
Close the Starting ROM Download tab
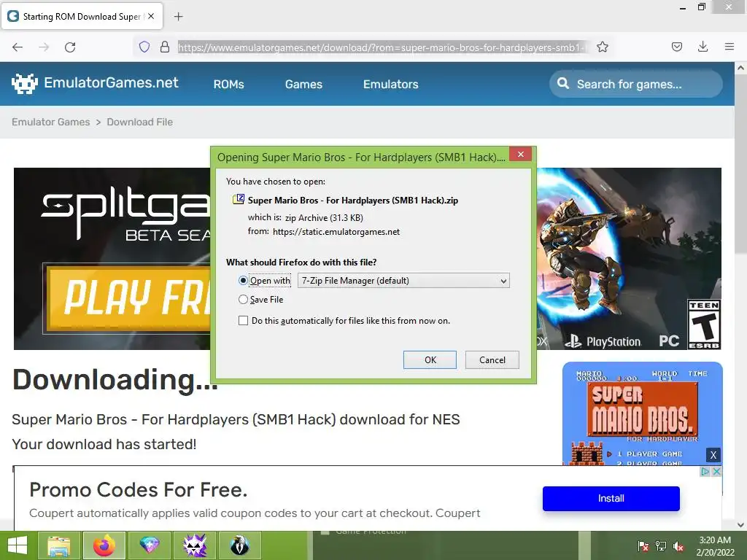(151, 16)
